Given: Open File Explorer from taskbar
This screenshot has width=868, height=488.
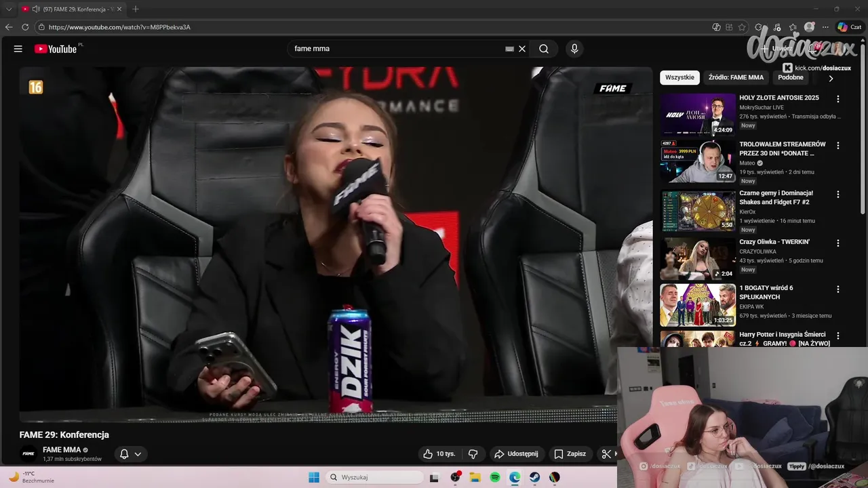Looking at the screenshot, I should [475, 477].
